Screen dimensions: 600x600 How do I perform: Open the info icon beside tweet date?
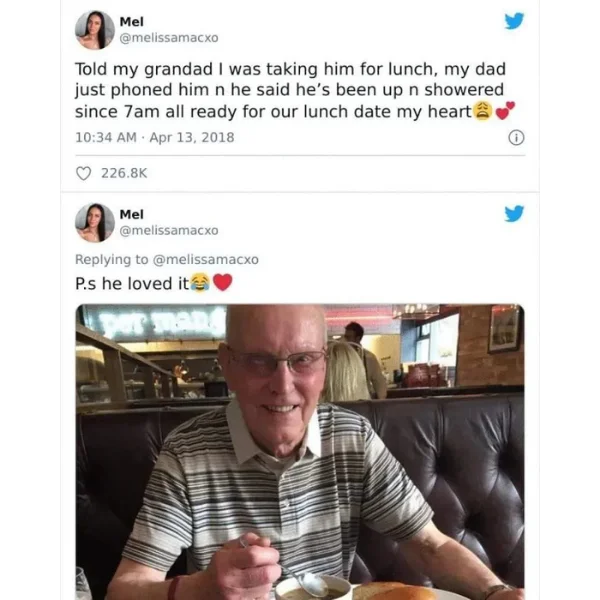(x=516, y=138)
